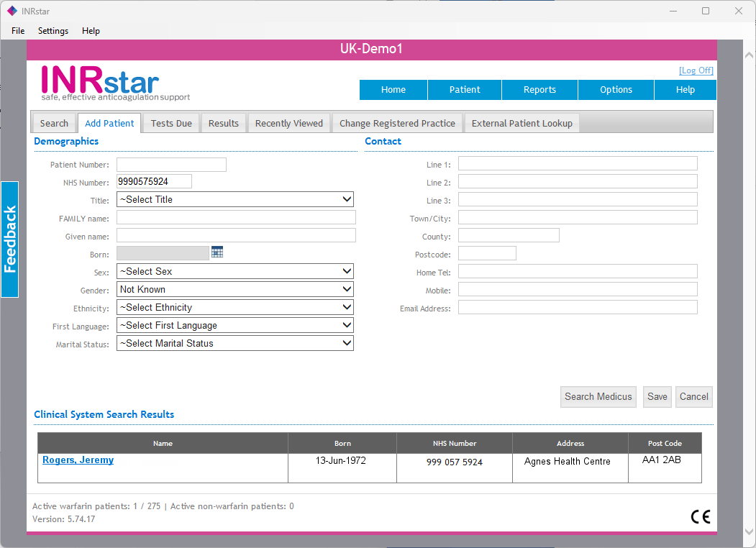Switch to the Search tab
The image size is (756, 548).
[x=54, y=124]
